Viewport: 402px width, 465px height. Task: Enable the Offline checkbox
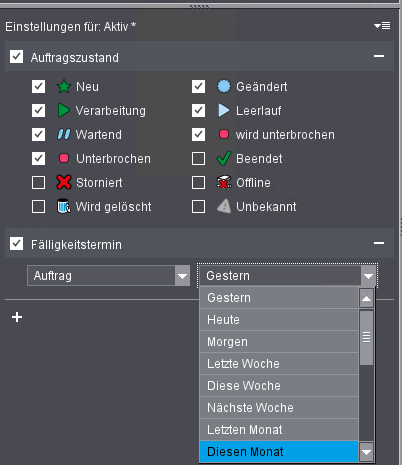[198, 183]
